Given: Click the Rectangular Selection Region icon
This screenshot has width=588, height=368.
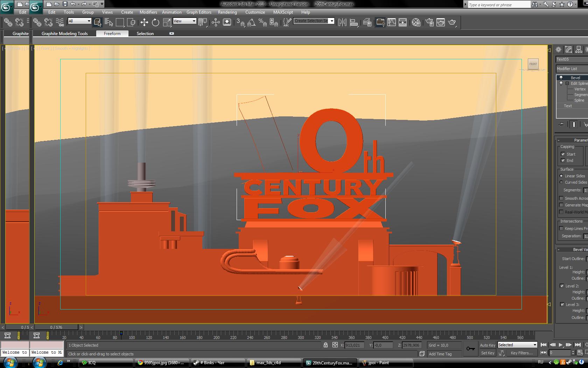Looking at the screenshot, I should (120, 22).
